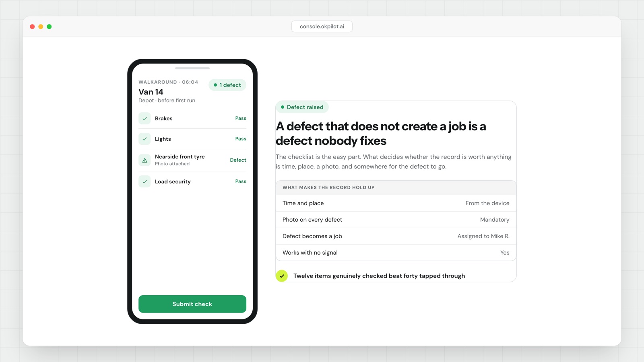Select the Works with no signal row
The width and height of the screenshot is (644, 362).
(x=396, y=253)
